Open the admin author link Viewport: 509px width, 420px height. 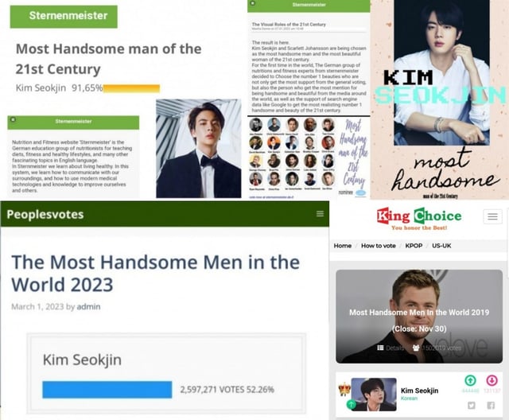coord(88,306)
